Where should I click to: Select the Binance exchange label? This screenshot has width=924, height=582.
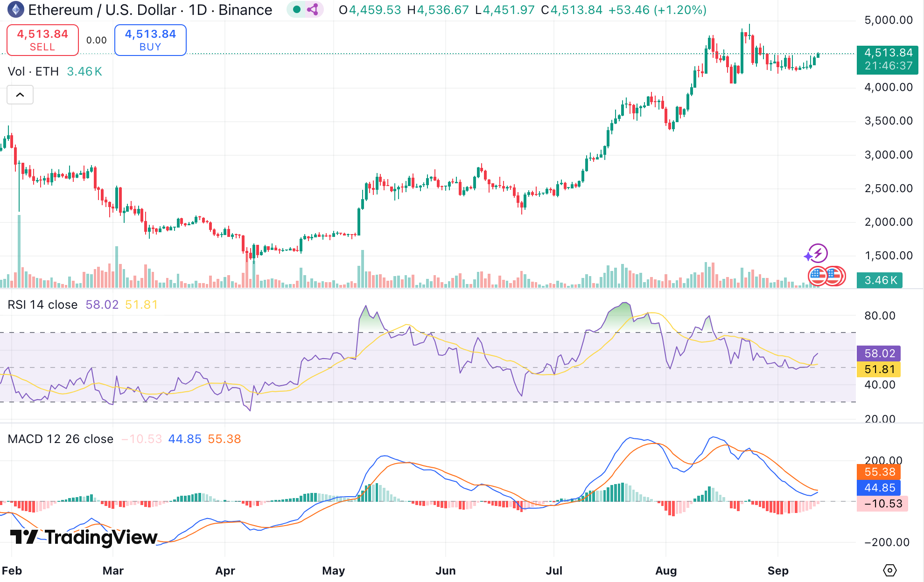click(245, 10)
